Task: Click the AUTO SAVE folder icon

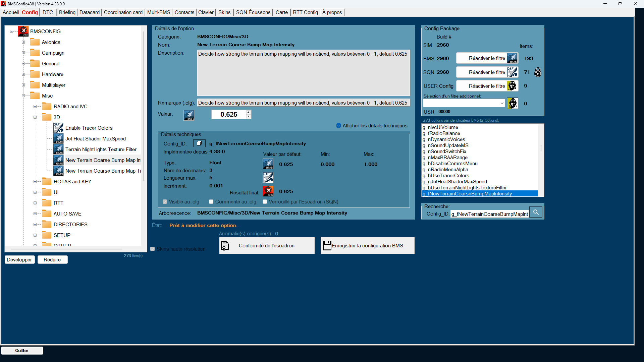Action: pyautogui.click(x=47, y=214)
